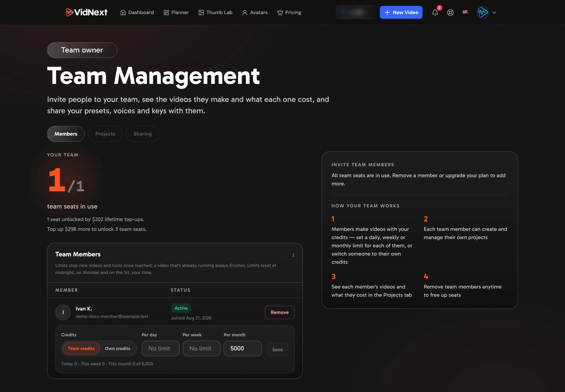565x392 pixels.
Task: Open the Pricing page
Action: (x=289, y=13)
